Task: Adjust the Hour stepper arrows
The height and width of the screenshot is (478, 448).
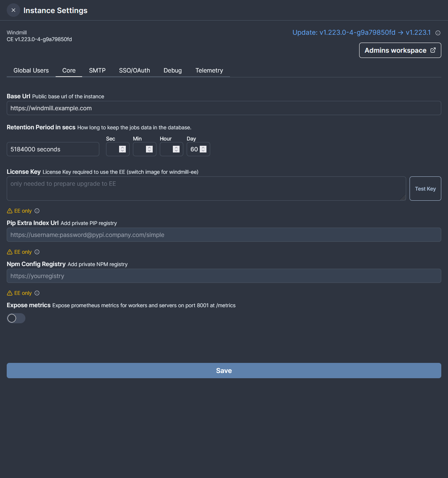Action: click(x=176, y=149)
